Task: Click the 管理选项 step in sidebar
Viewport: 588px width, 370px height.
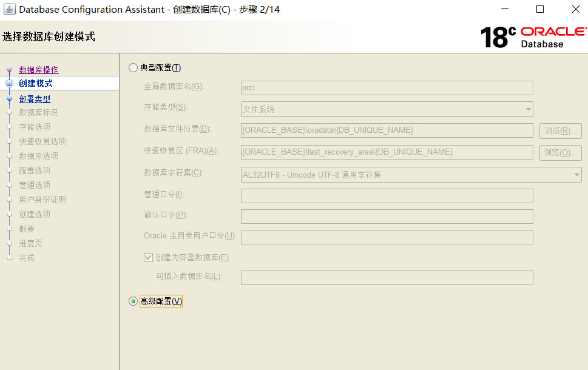Action: pos(35,185)
